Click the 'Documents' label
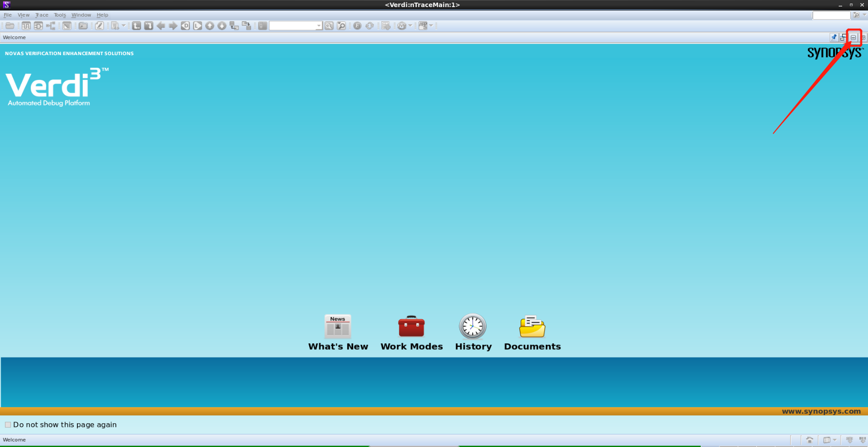Viewport: 868px width, 447px height. pos(533,346)
